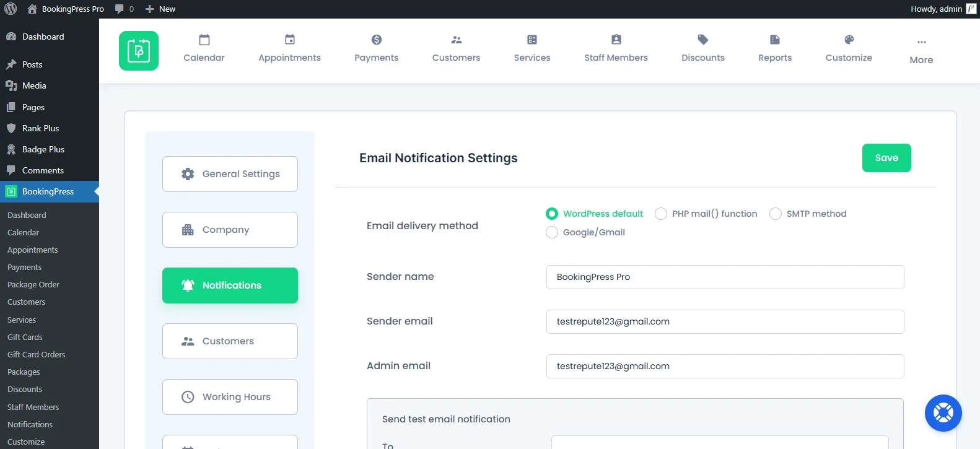This screenshot has width=980, height=449.
Task: Open the BookingPress sidebar menu
Action: (x=50, y=191)
